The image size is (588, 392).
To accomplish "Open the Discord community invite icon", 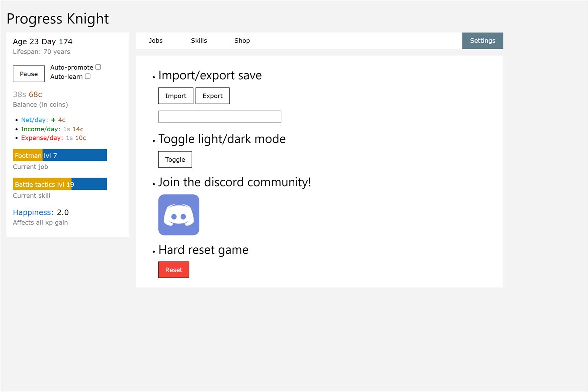I will click(178, 215).
